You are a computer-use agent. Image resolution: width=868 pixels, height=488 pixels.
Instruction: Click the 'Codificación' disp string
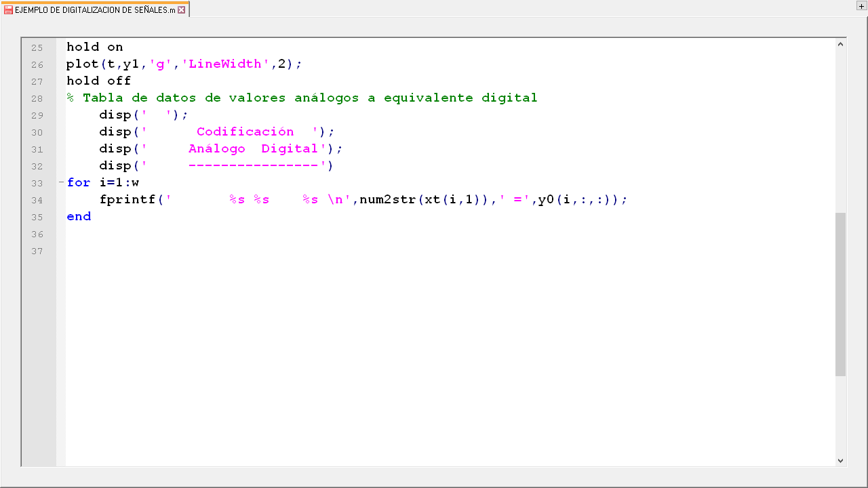coord(245,131)
